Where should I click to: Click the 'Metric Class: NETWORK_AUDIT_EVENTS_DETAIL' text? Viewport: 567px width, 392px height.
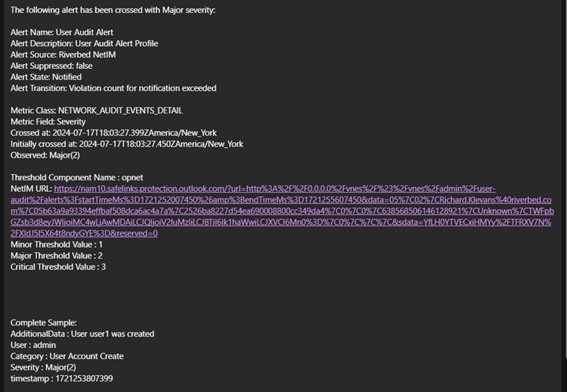[x=96, y=110]
